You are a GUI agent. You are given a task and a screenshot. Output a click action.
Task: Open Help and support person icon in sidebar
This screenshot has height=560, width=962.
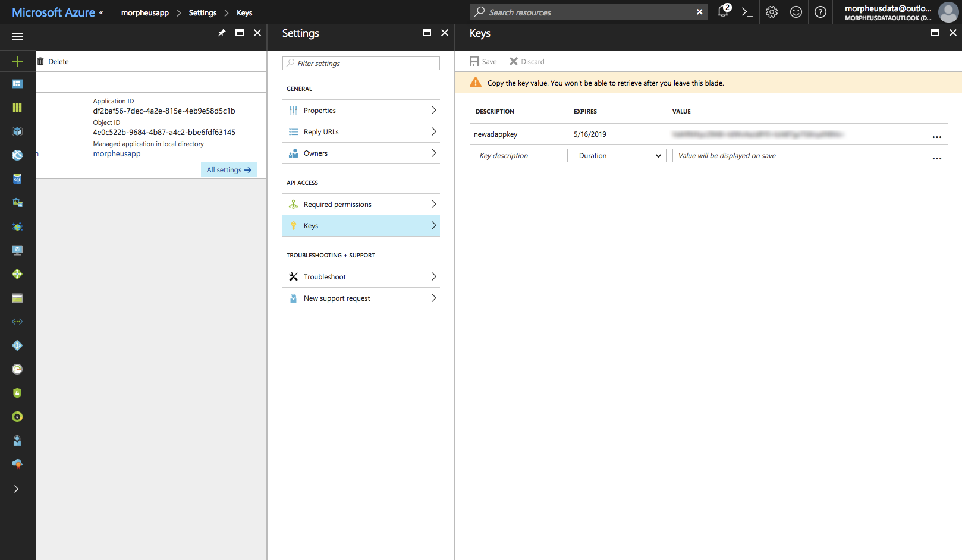[17, 441]
